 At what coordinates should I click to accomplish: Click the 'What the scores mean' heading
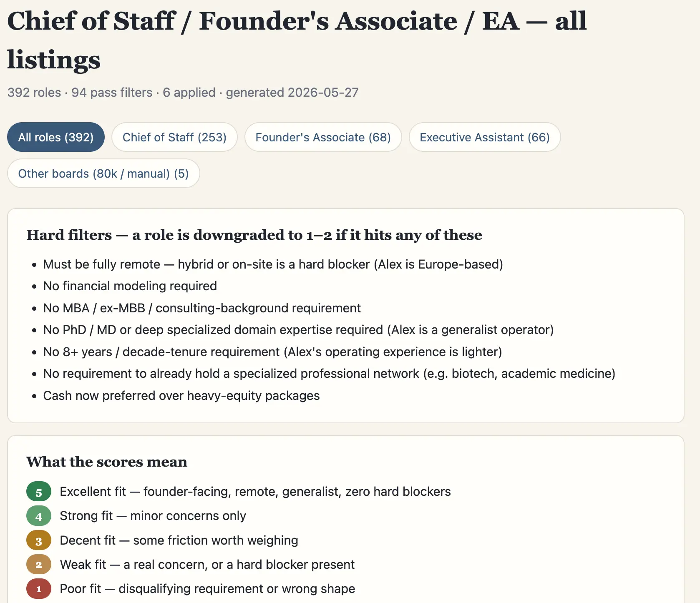click(107, 462)
